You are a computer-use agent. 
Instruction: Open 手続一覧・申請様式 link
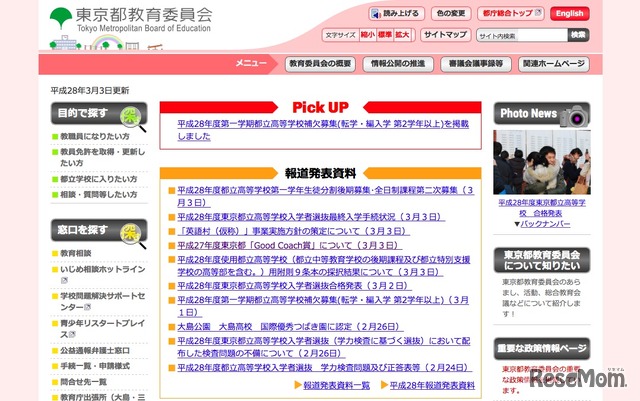point(95,366)
